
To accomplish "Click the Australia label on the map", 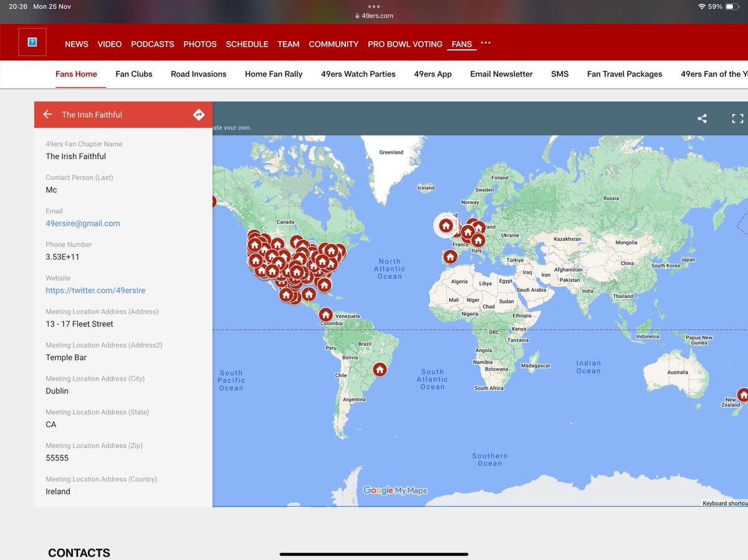I will coord(678,373).
